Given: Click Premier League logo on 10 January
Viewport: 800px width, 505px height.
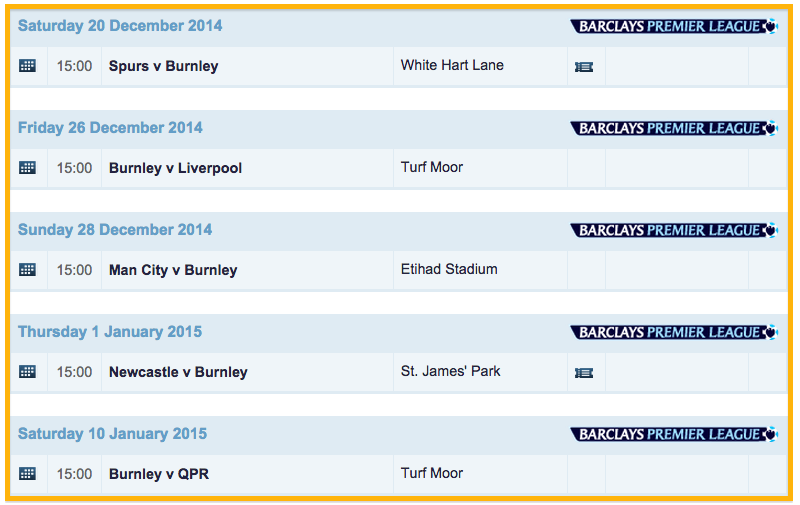Looking at the screenshot, I should [674, 434].
